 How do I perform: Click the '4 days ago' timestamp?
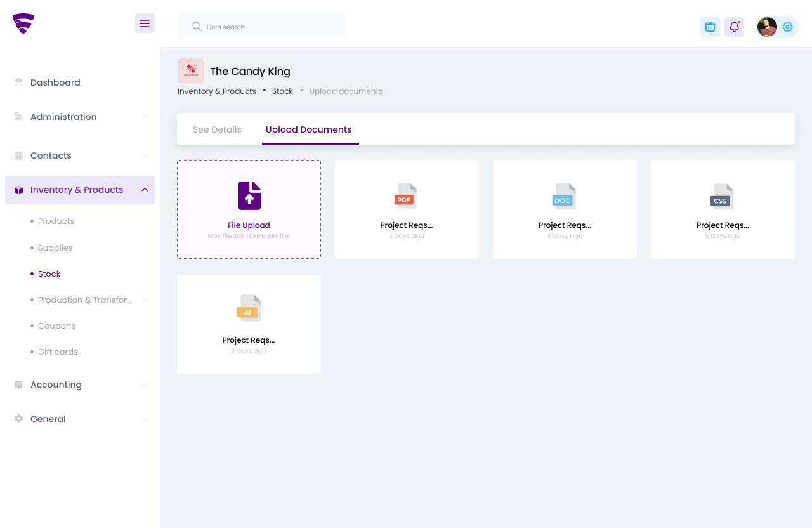click(x=565, y=236)
